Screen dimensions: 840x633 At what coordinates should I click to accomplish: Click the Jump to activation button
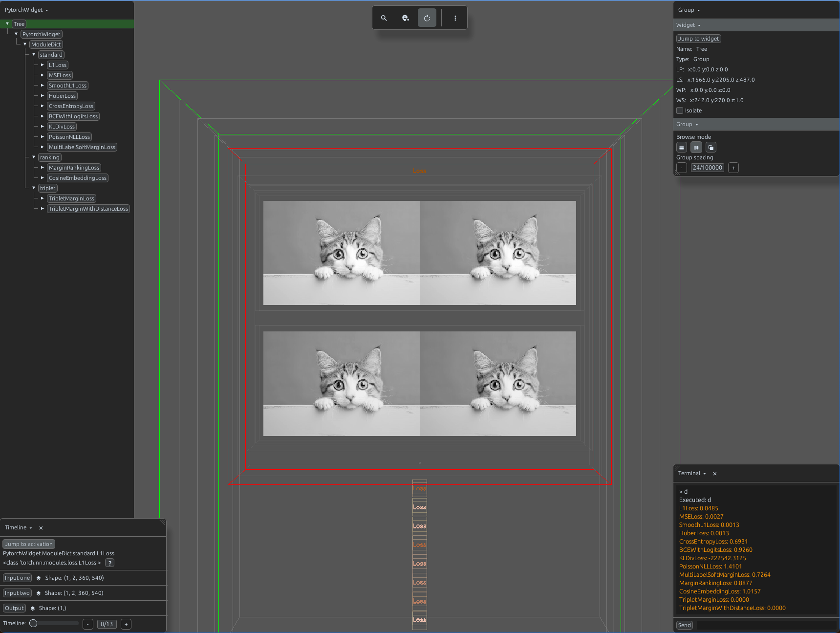pyautogui.click(x=29, y=544)
